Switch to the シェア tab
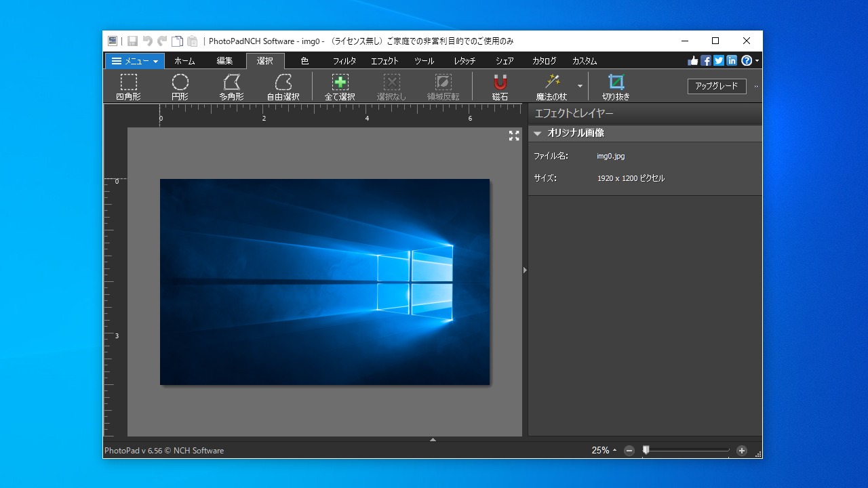This screenshot has height=488, width=868. (505, 61)
